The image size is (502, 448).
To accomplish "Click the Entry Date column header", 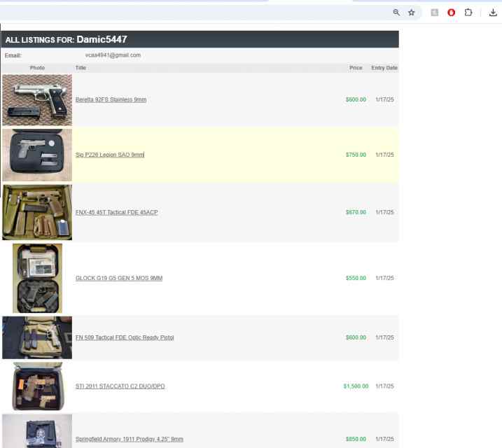I will (384, 68).
